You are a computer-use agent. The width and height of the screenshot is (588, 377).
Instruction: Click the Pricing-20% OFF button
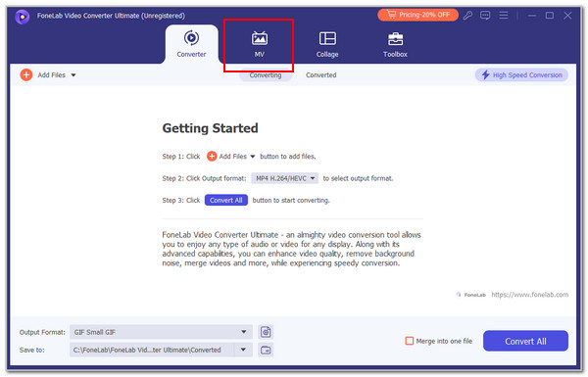417,15
